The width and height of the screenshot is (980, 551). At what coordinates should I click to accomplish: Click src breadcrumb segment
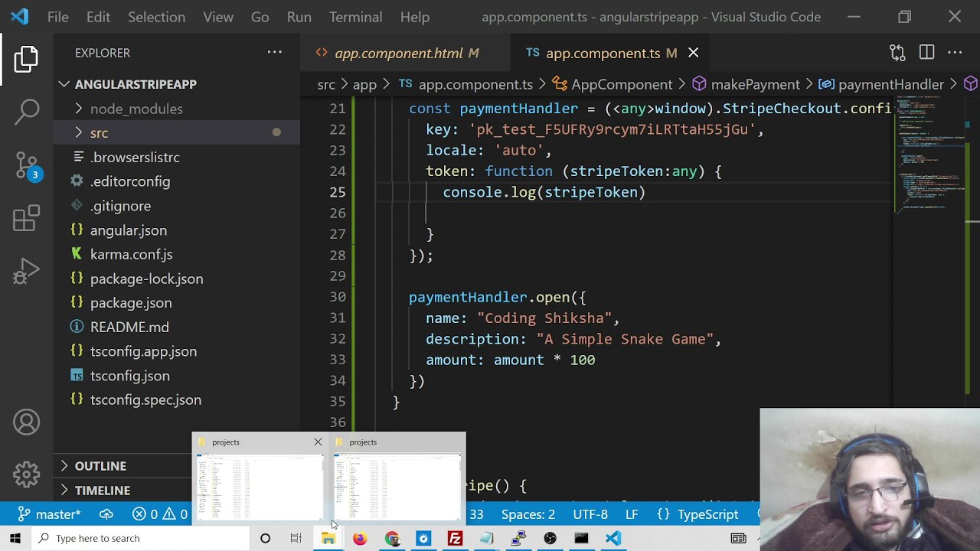click(x=326, y=84)
